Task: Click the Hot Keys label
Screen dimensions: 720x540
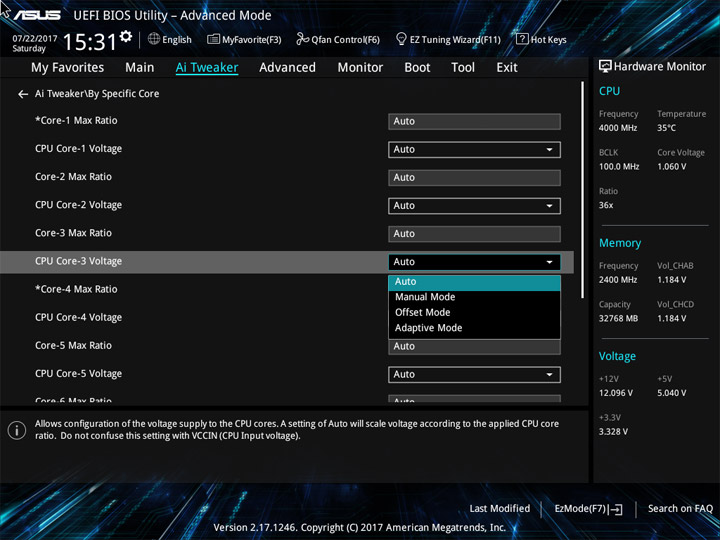Action: tap(548, 39)
